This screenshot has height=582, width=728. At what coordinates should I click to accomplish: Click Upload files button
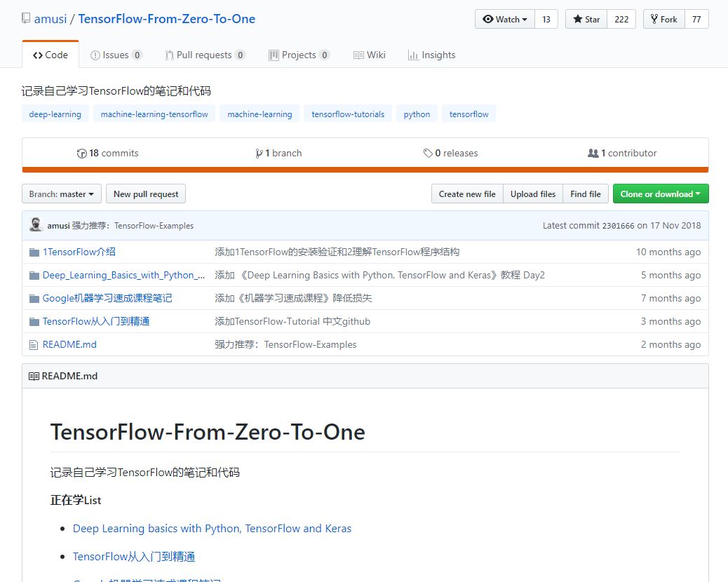click(533, 194)
